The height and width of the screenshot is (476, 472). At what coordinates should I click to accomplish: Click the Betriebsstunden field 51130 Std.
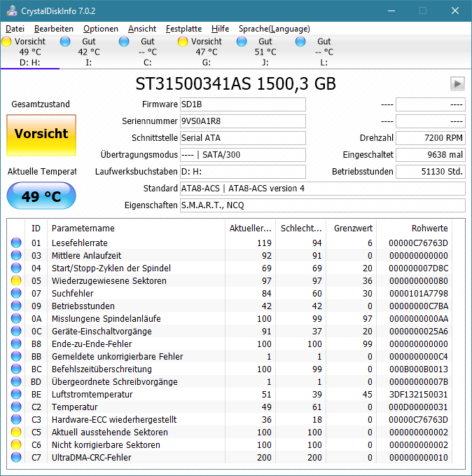[x=431, y=172]
